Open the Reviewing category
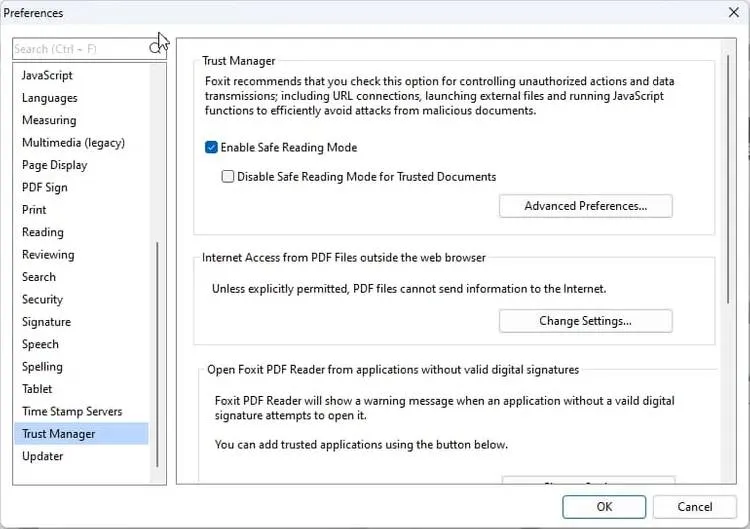 click(x=81, y=254)
